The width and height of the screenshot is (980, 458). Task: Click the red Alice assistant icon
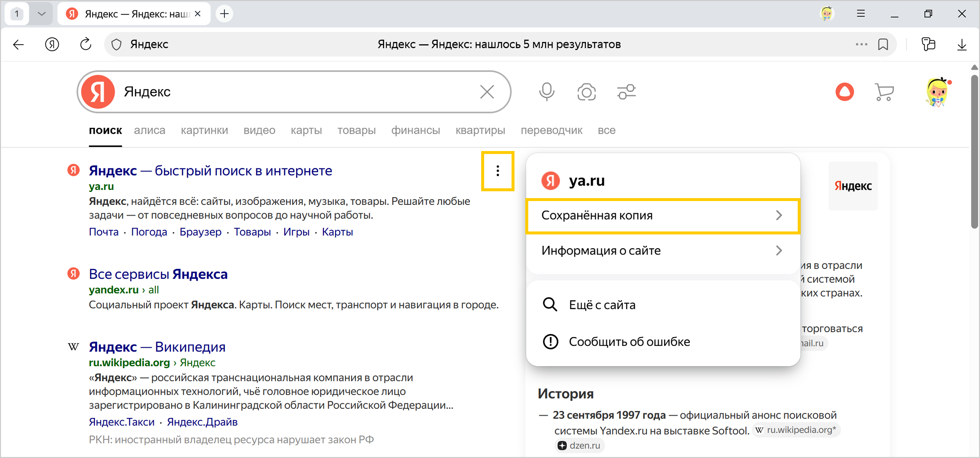tap(844, 92)
